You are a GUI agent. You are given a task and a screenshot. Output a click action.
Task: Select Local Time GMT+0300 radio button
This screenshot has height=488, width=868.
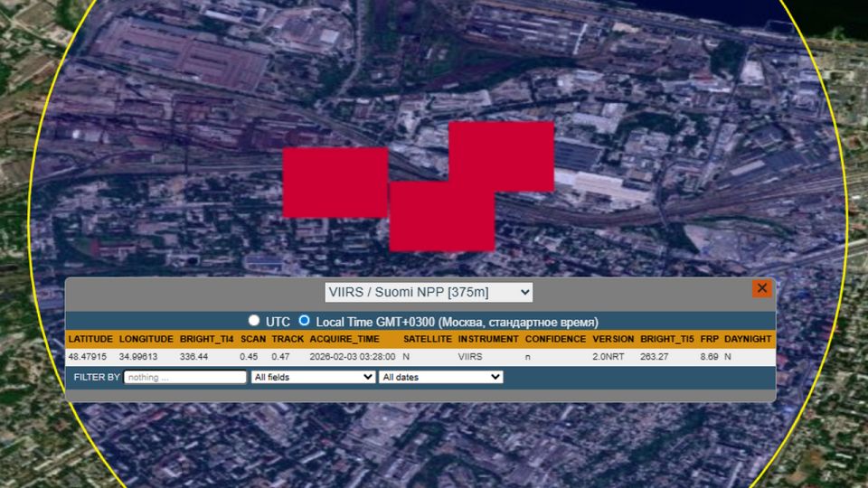[x=305, y=321]
